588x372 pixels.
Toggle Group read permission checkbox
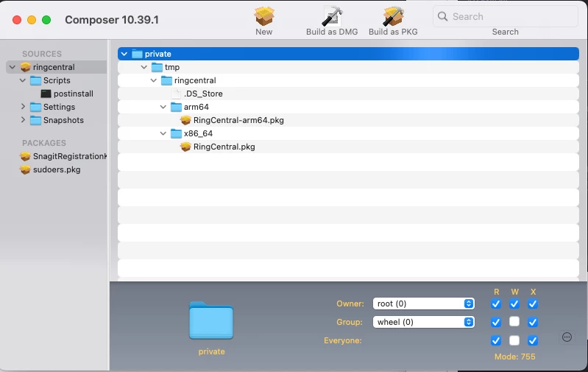(496, 322)
